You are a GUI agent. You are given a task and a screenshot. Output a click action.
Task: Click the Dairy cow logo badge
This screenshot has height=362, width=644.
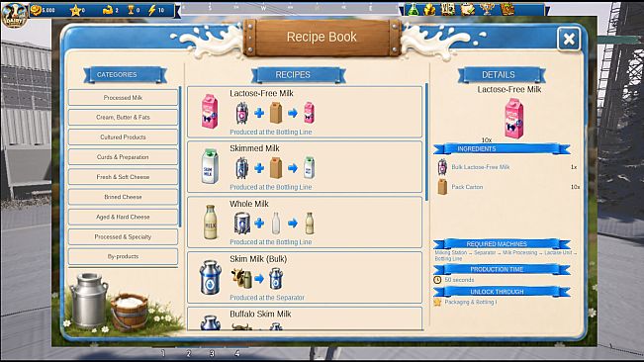(x=15, y=15)
